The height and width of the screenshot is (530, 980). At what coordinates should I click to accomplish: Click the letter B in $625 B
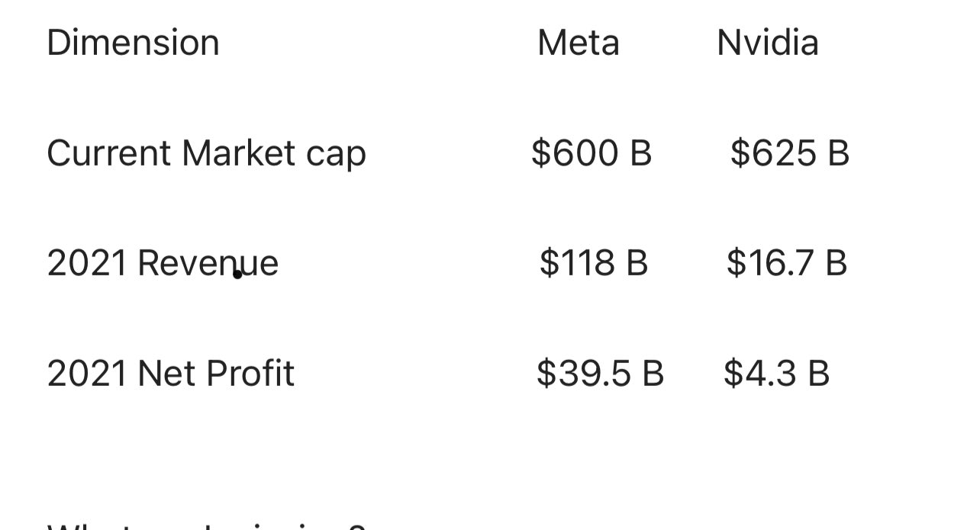837,153
